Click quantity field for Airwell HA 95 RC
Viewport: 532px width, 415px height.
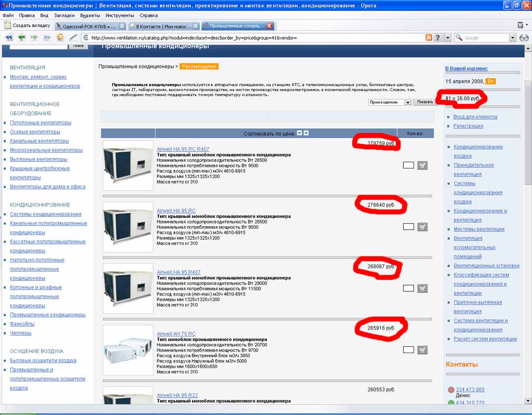[408, 227]
